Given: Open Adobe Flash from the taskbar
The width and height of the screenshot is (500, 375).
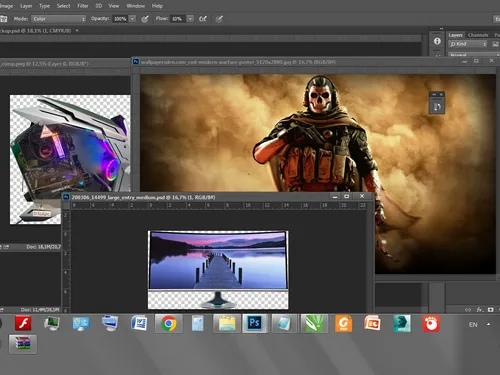Looking at the screenshot, I should (x=23, y=323).
